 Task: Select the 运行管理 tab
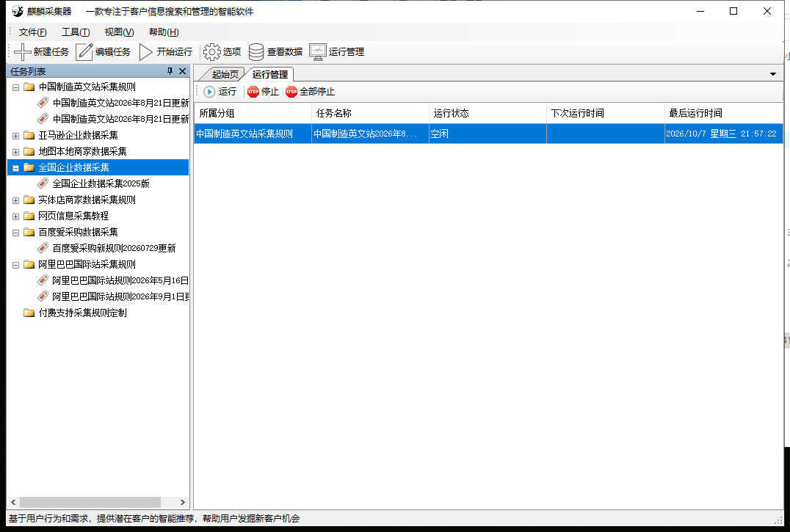point(270,75)
